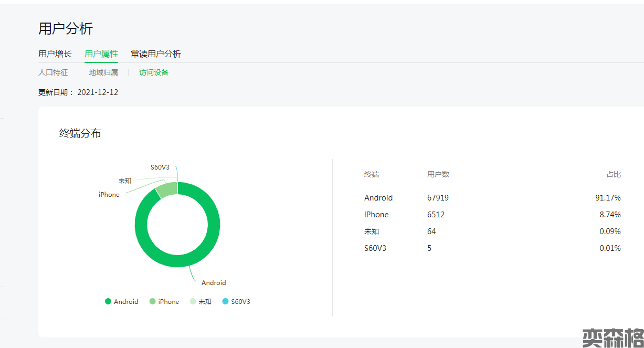
Task: Switch to the 用户增长 tab
Action: (x=55, y=54)
